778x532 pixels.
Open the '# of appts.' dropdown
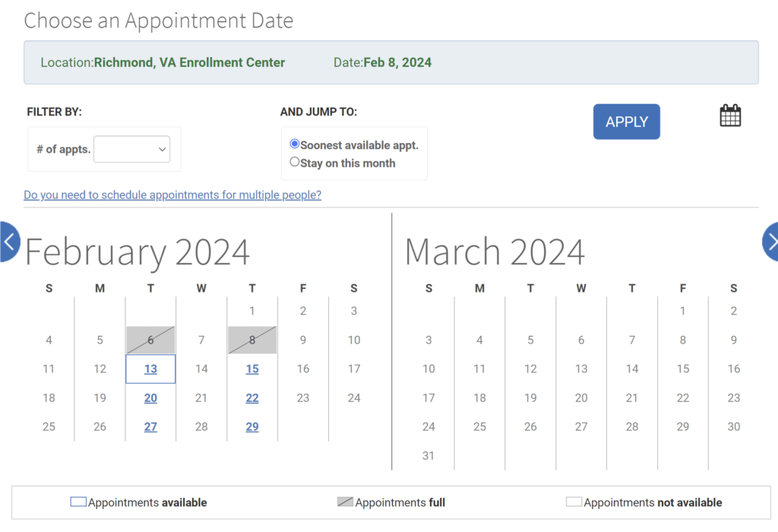click(x=131, y=149)
